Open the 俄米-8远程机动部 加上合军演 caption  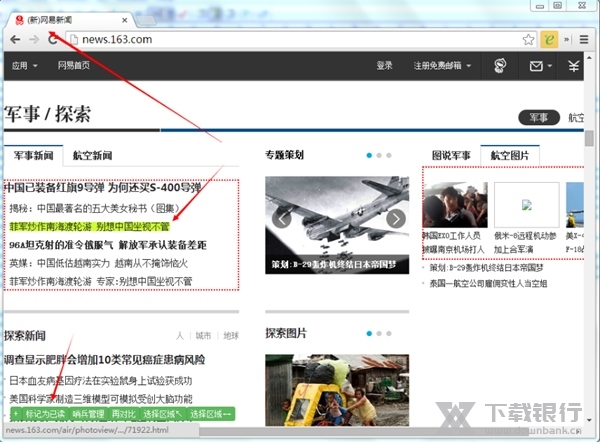pyautogui.click(x=525, y=243)
